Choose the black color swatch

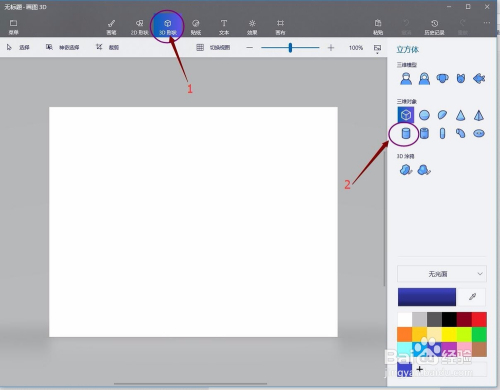(x=449, y=320)
